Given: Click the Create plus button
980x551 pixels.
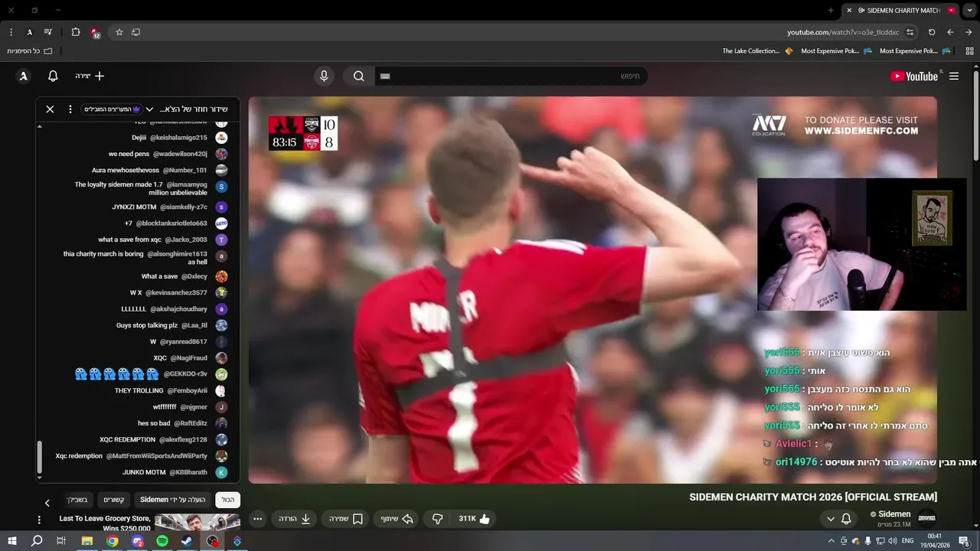Looking at the screenshot, I should pyautogui.click(x=90, y=76).
